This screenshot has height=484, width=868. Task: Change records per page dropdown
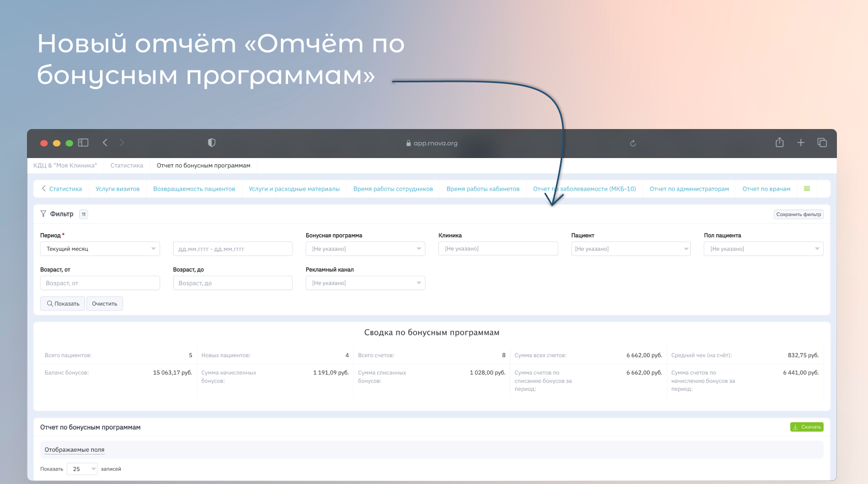click(x=82, y=469)
